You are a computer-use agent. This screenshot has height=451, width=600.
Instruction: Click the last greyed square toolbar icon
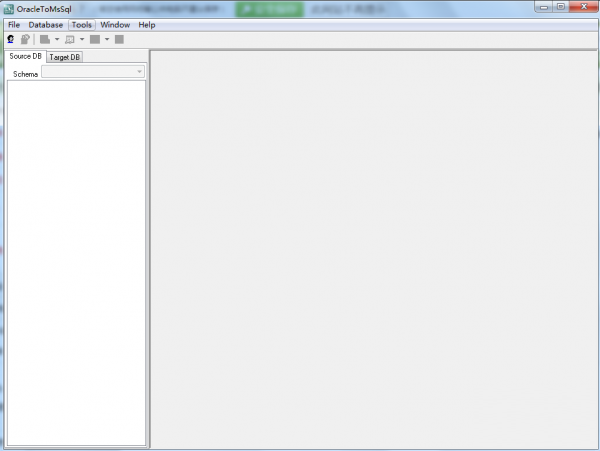119,39
